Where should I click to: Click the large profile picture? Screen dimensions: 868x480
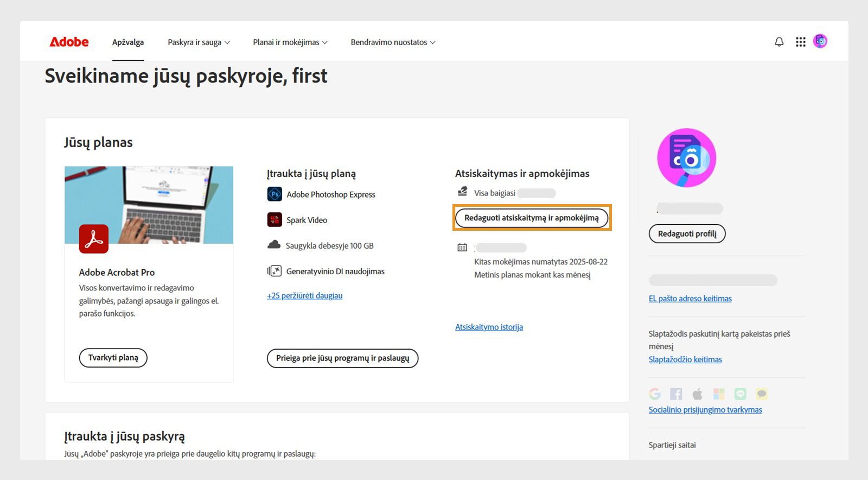[x=687, y=158]
